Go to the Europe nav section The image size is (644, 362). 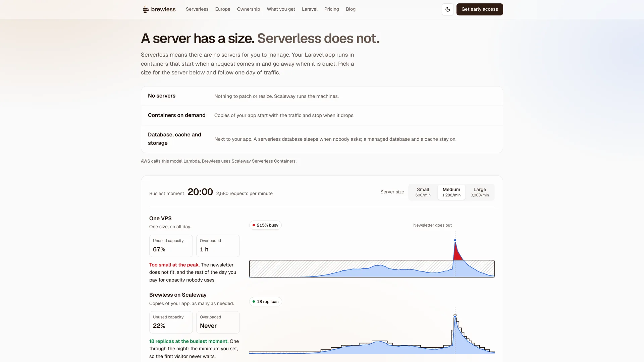click(x=223, y=9)
